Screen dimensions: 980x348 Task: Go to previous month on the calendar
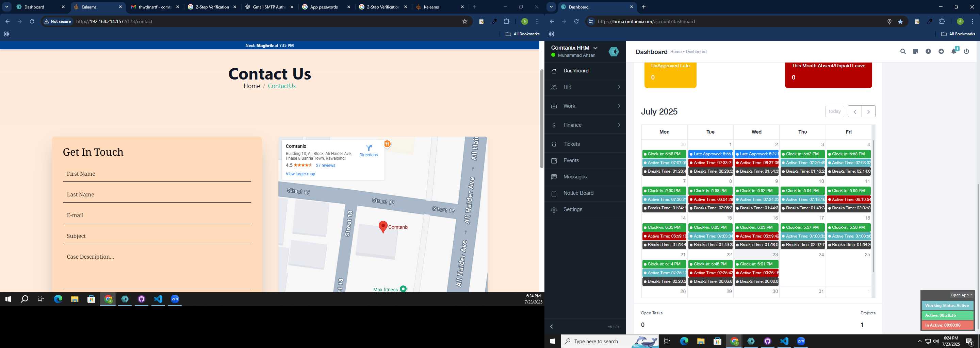[x=855, y=111]
